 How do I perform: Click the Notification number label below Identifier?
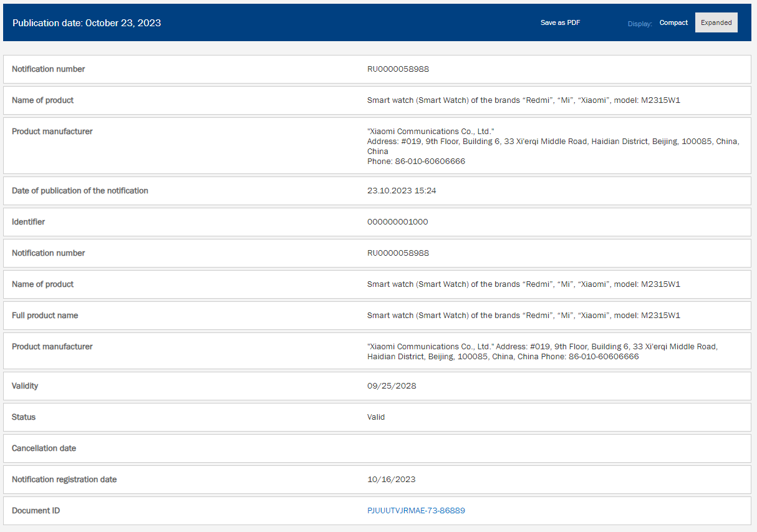(x=48, y=253)
